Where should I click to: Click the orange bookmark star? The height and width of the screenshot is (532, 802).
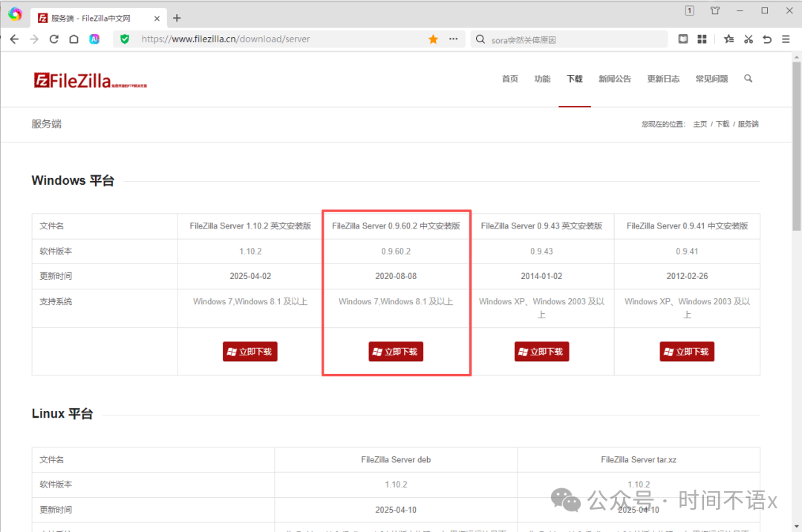433,39
